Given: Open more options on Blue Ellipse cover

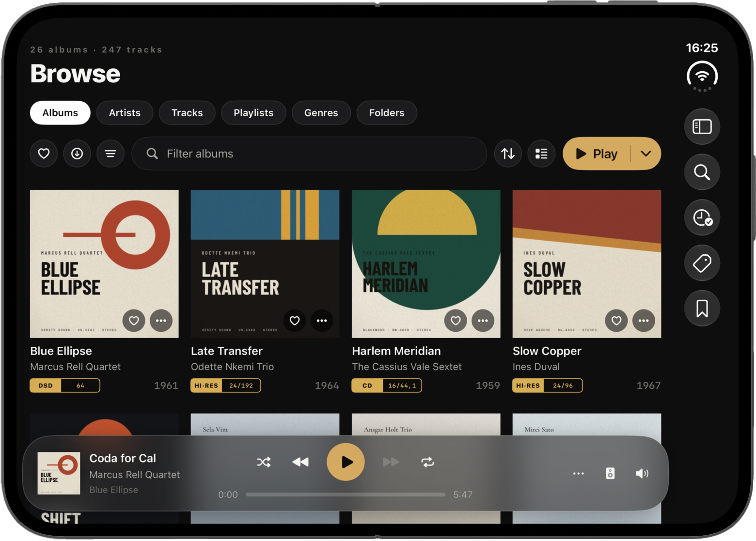Looking at the screenshot, I should click(x=161, y=321).
